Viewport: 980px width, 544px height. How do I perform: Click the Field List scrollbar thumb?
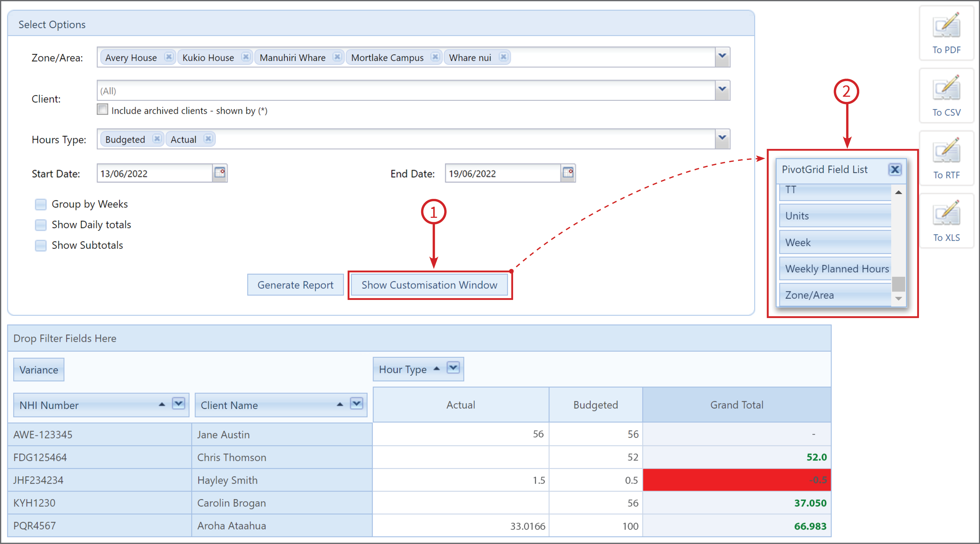click(x=899, y=284)
